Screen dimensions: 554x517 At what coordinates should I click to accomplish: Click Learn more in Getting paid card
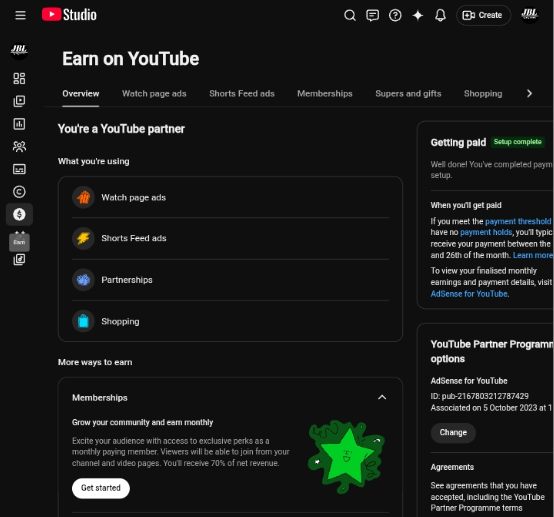coord(532,255)
